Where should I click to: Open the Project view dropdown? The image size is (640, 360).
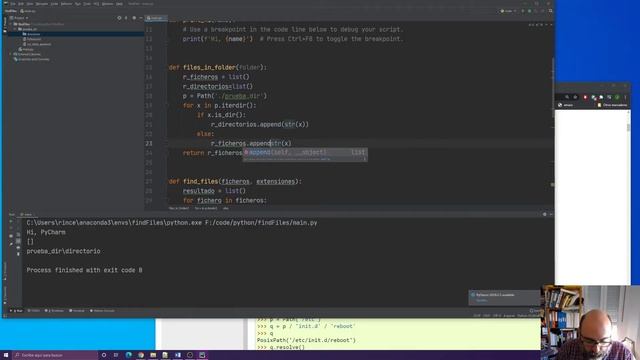[x=19, y=18]
